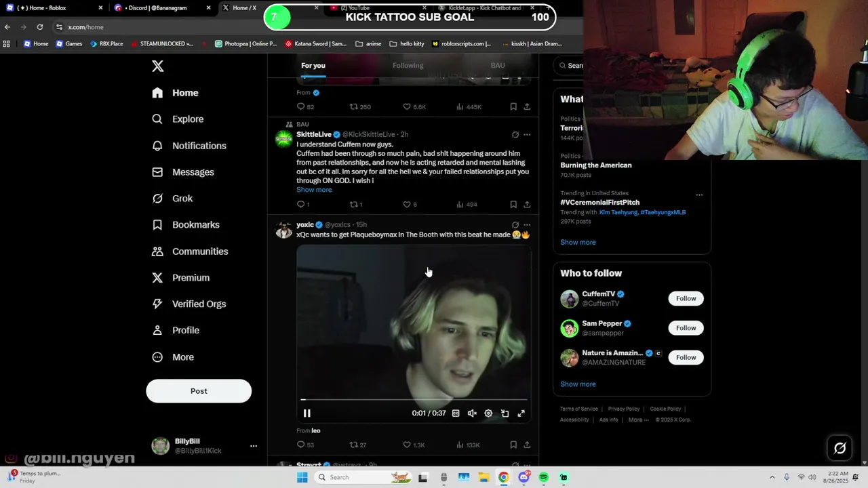This screenshot has height=488, width=868.
Task: Click Grok explain icon on yoxic post
Action: point(515,225)
